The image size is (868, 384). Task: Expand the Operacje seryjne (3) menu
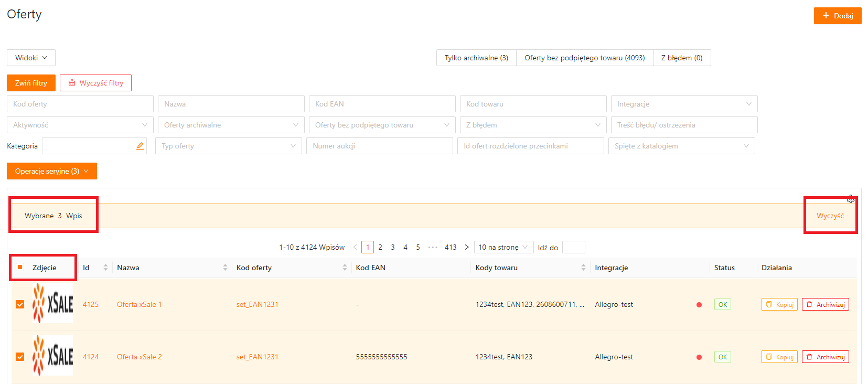(x=51, y=171)
